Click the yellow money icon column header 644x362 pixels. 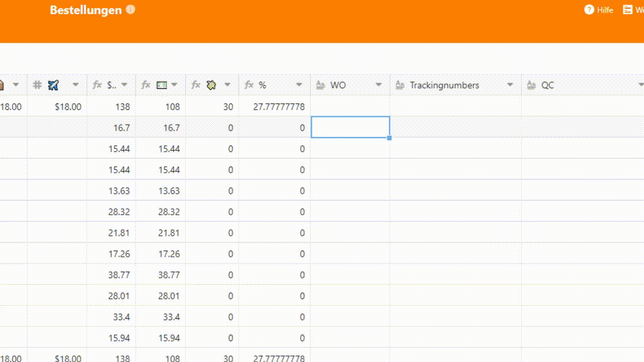point(211,85)
